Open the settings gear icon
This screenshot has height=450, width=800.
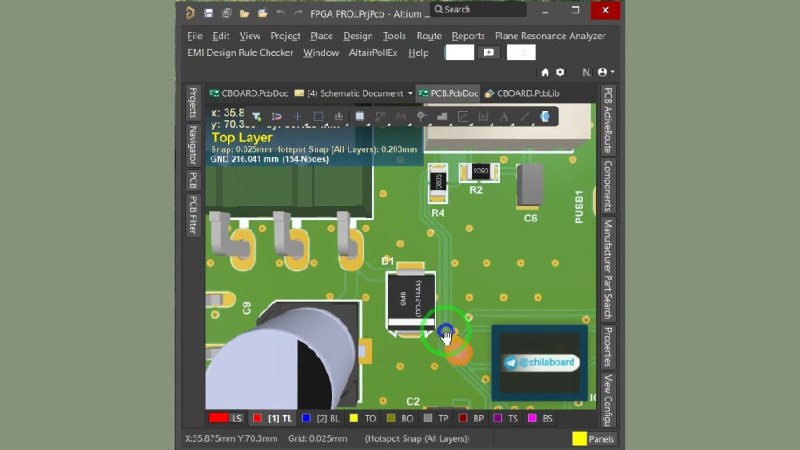coord(560,72)
